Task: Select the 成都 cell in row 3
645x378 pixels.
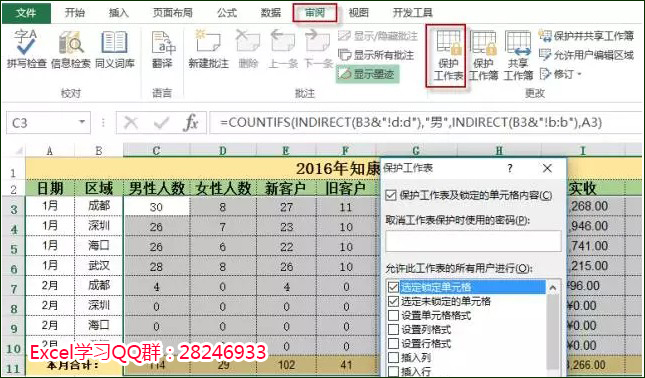Action: (x=99, y=206)
